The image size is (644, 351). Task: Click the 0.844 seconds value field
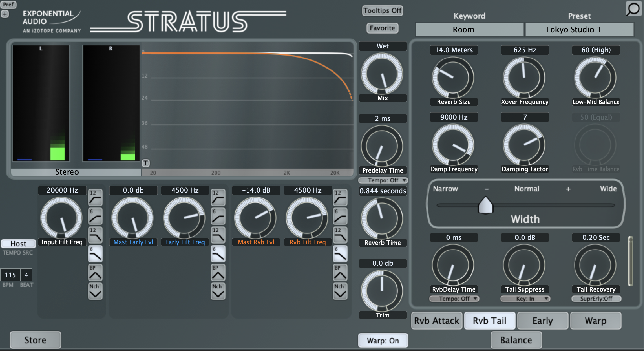coord(383,191)
